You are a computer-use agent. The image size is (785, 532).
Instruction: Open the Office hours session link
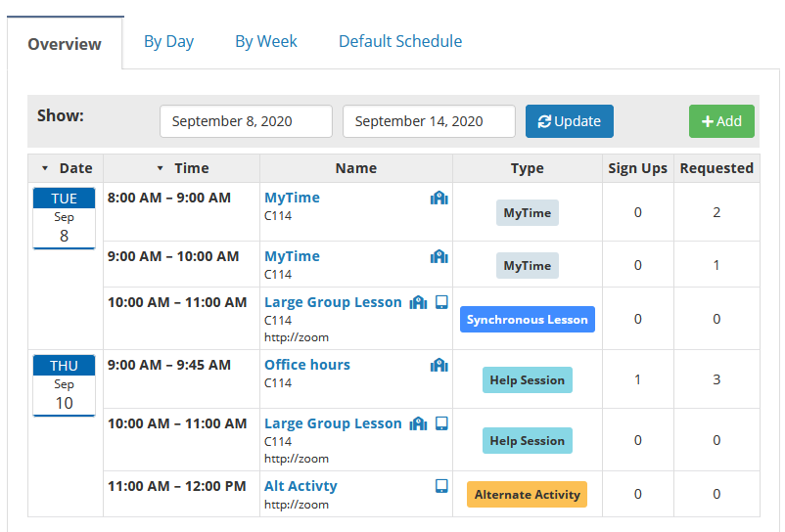(x=307, y=365)
